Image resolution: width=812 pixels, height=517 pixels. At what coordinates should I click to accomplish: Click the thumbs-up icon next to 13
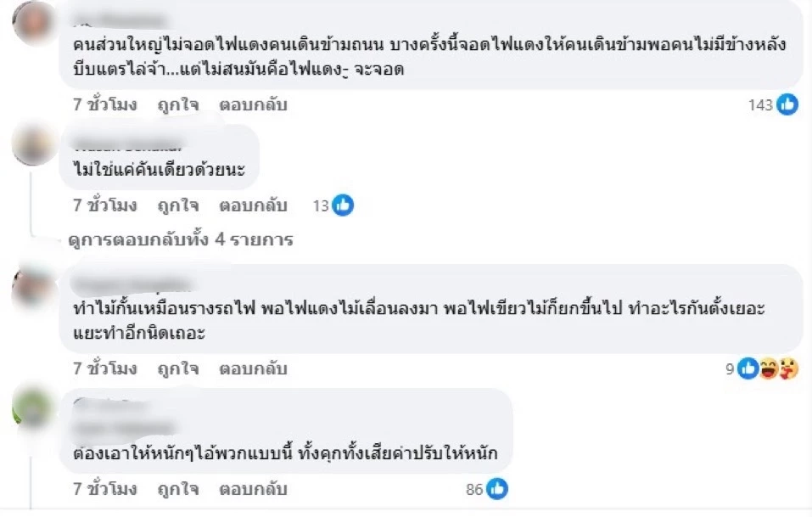pos(341,205)
